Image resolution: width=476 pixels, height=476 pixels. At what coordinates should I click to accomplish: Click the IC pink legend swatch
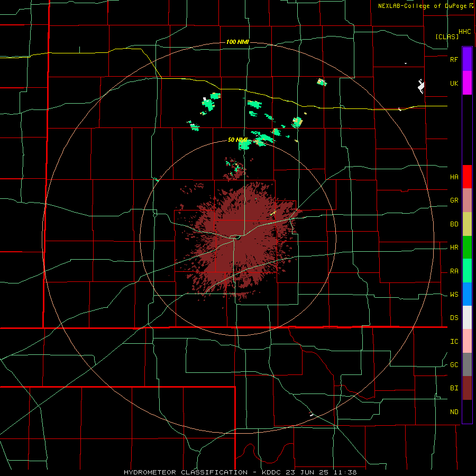tap(467, 341)
